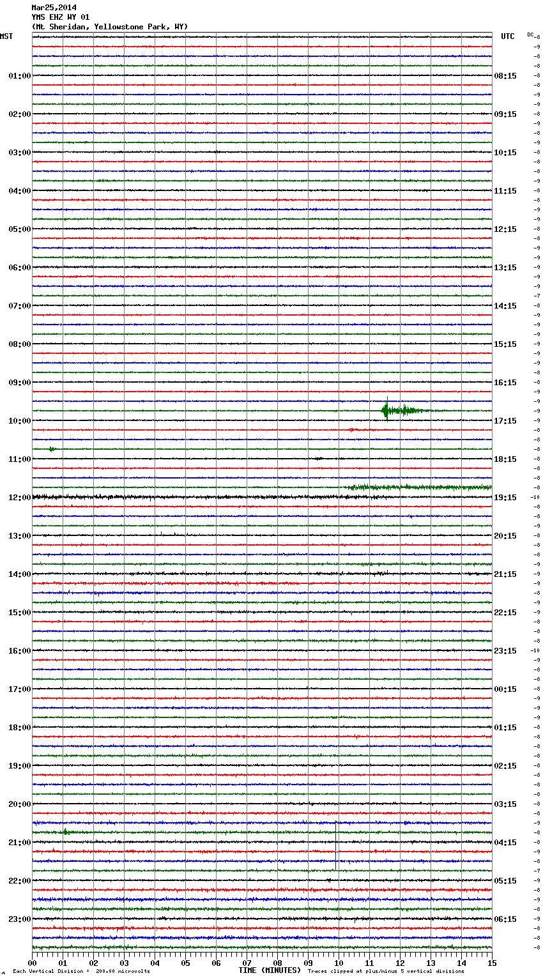543x980 pixels.
Task: Click the "TIME (MINUTES)" axis title
Action: pyautogui.click(x=270, y=970)
